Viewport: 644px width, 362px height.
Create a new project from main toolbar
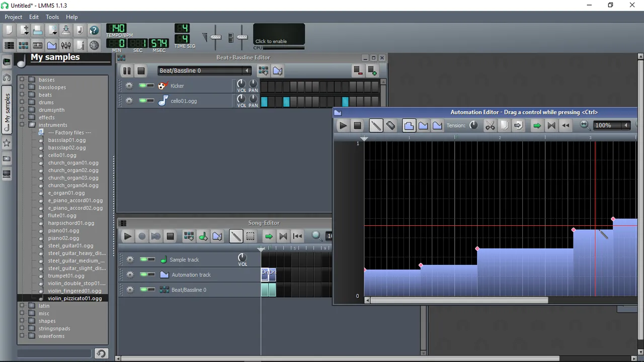(10, 31)
